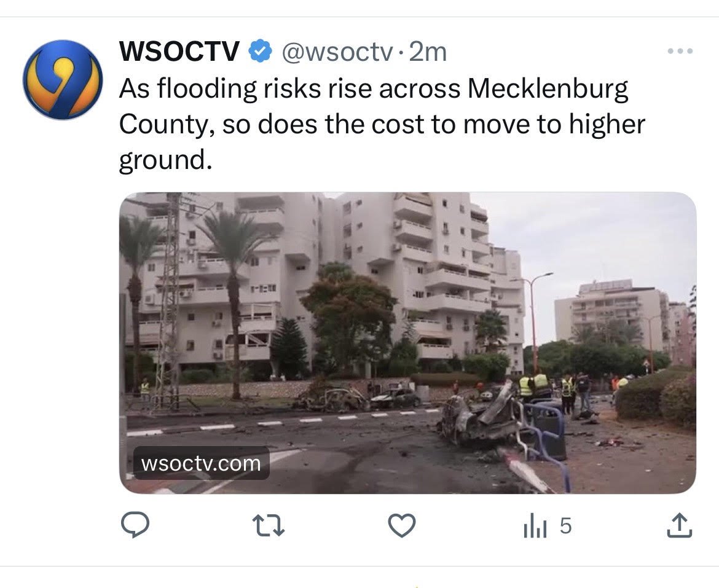Viewport: 719px width, 588px height.
Task: Like the WSOCTV tweet with the heart
Action: coord(402,525)
